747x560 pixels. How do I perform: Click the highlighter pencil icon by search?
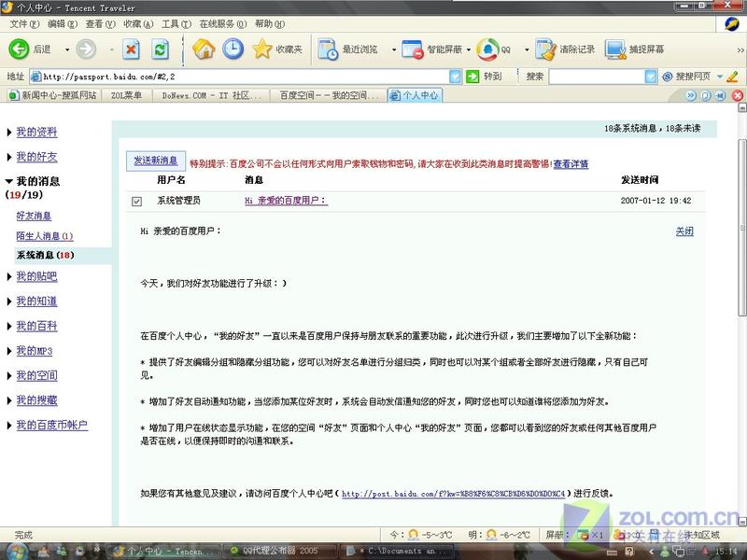[x=733, y=77]
